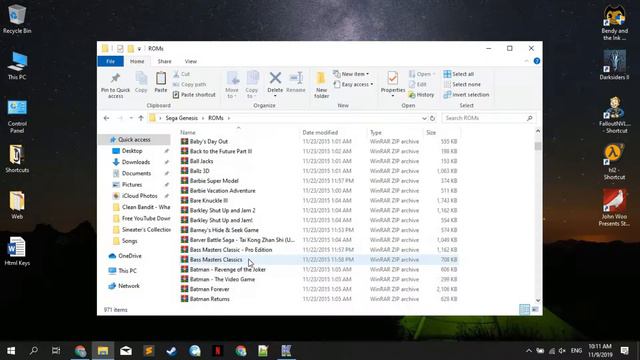Collapse ribbon using the small chevron
This screenshot has height=360, width=640.
(526, 61)
